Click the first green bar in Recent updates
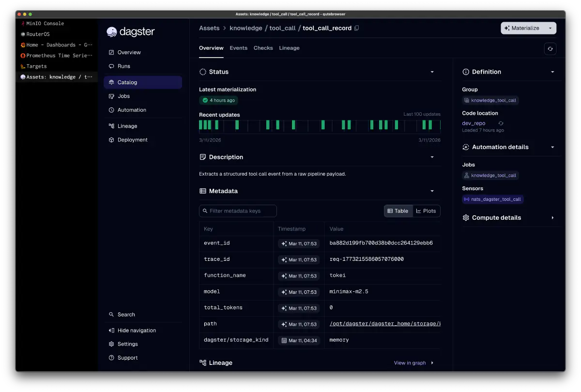This screenshot has width=581, height=392. click(x=201, y=125)
